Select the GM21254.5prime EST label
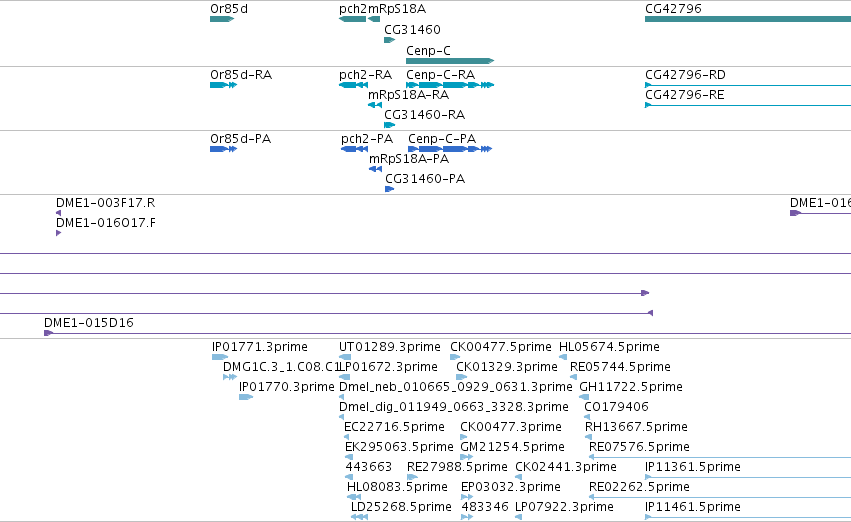Image resolution: width=851 pixels, height=522 pixels. click(x=512, y=447)
